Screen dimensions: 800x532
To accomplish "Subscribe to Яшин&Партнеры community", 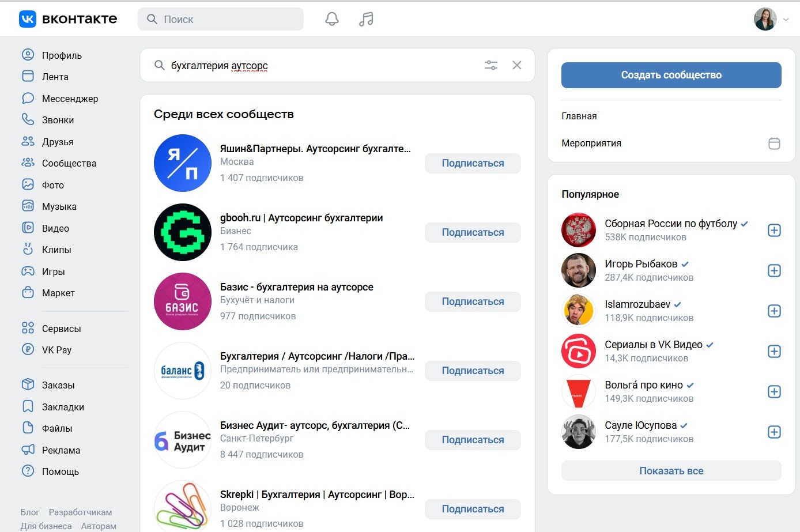I will tap(473, 163).
